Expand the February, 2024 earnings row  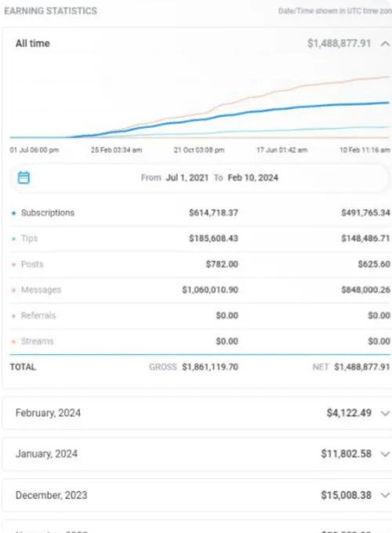click(x=197, y=413)
